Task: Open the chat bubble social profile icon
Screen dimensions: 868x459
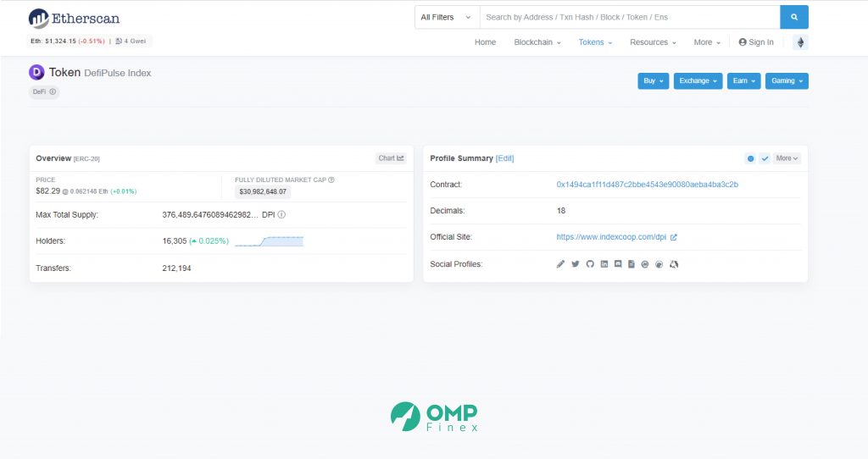Action: [x=618, y=264]
